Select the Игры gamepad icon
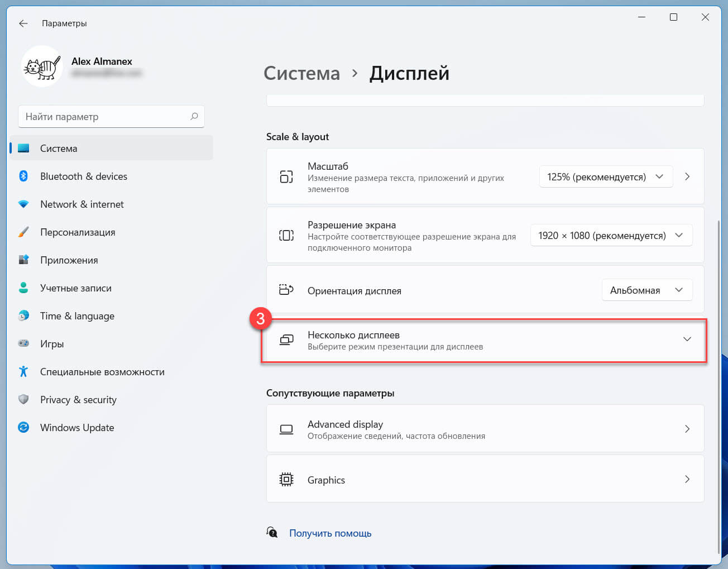 [23, 344]
